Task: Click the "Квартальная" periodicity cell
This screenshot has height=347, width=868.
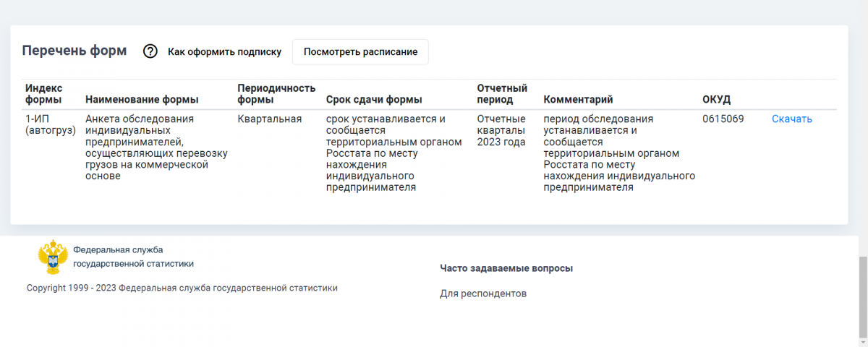Action: click(x=269, y=119)
